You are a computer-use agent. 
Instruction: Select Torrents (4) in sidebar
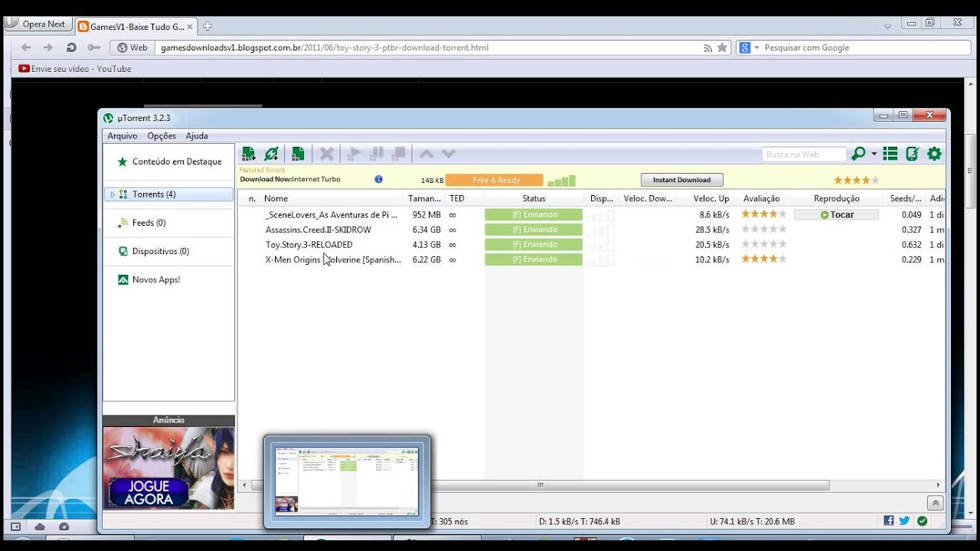(x=168, y=194)
